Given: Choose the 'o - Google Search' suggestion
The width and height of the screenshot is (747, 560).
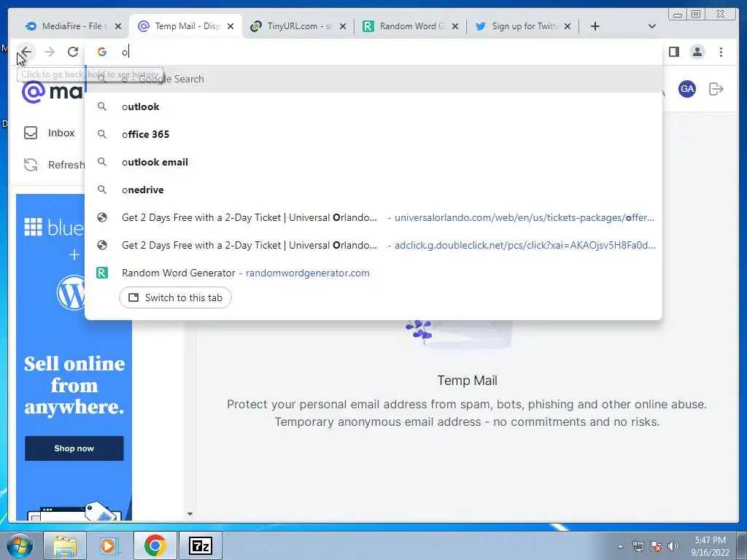Looking at the screenshot, I should (x=373, y=79).
